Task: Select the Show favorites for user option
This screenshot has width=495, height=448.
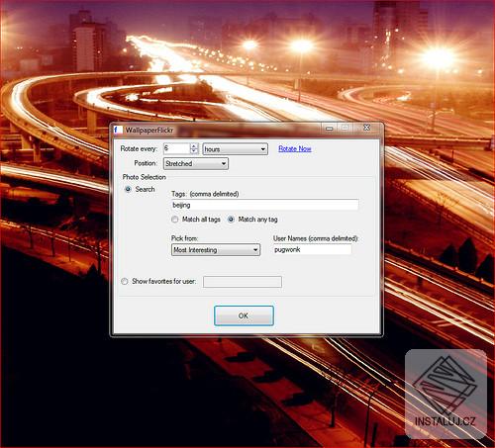Action: [124, 281]
